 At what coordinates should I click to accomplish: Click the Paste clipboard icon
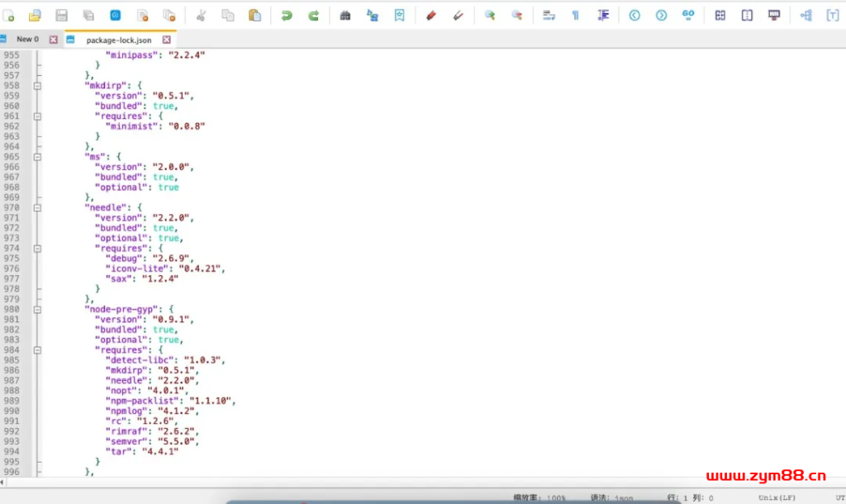(254, 15)
